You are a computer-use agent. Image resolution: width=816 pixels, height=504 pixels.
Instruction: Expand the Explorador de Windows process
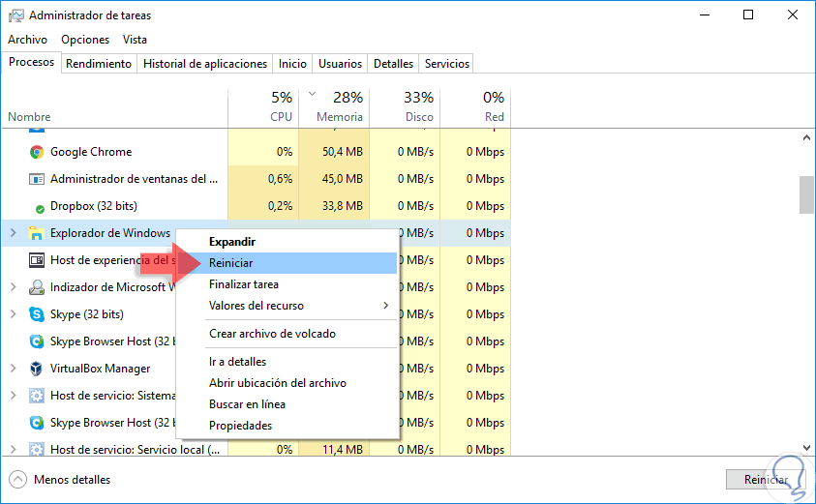click(14, 233)
